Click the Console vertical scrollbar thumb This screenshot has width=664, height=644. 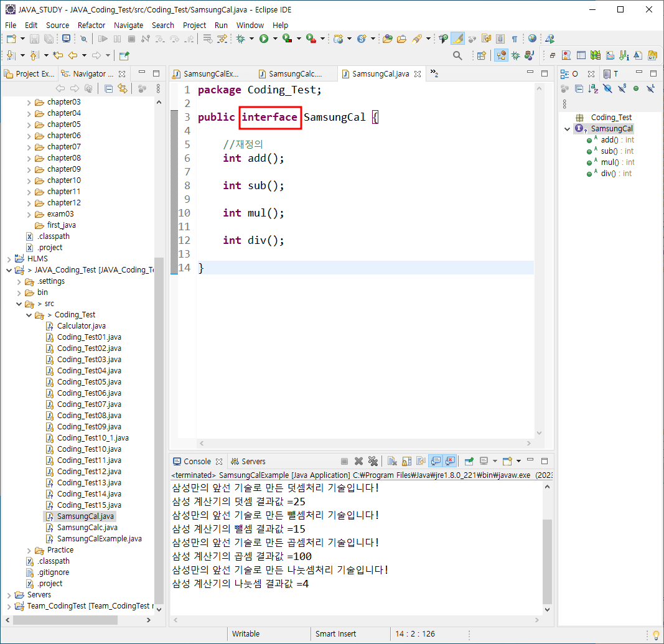click(547, 561)
